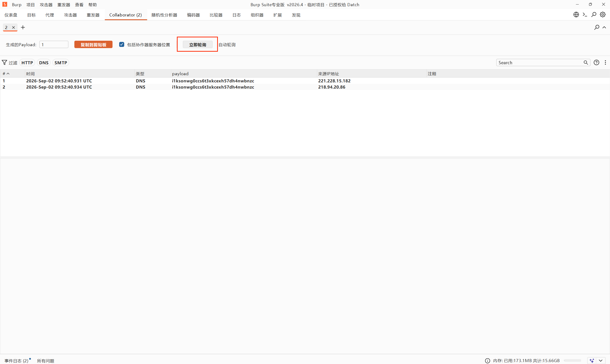The image size is (610, 364).
Task: Switch to the 扩展 tab
Action: (x=277, y=15)
